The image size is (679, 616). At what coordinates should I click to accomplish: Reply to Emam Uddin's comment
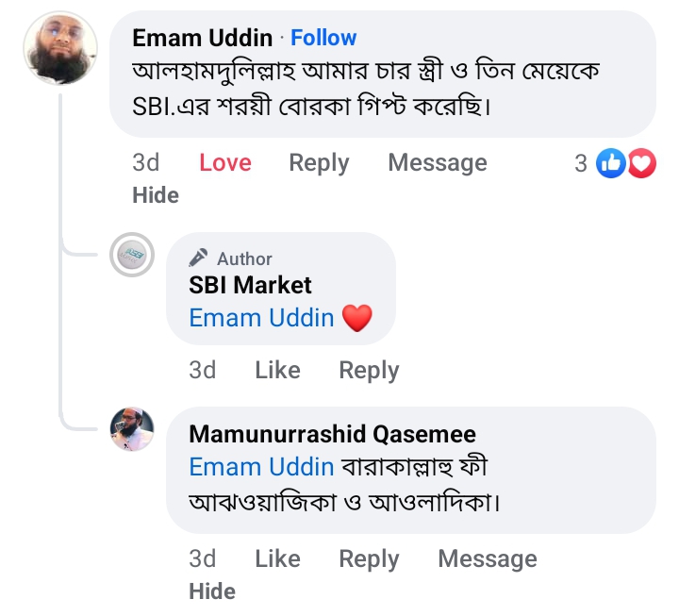(x=319, y=163)
